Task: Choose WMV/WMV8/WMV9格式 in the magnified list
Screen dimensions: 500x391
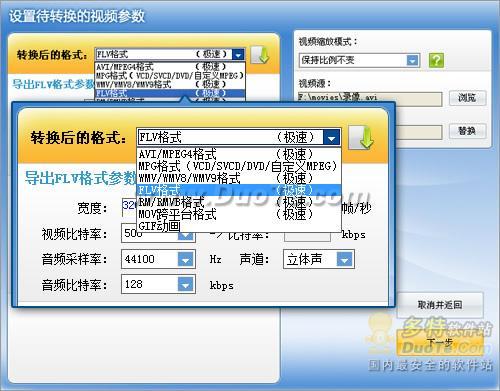Action: [x=239, y=178]
